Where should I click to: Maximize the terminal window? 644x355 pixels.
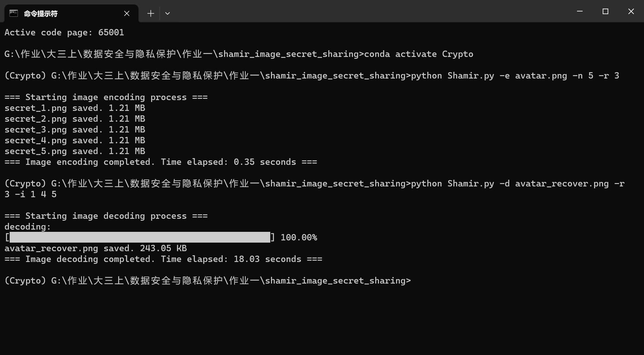point(605,12)
